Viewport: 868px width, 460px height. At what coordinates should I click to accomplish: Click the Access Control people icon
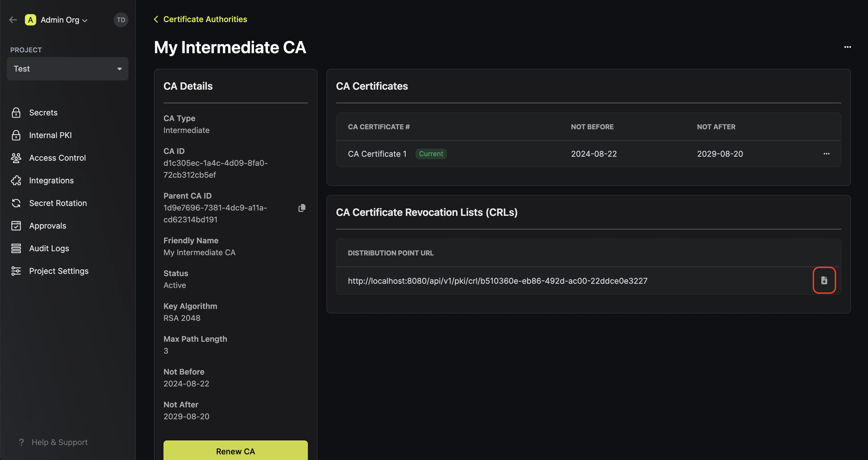pos(16,158)
